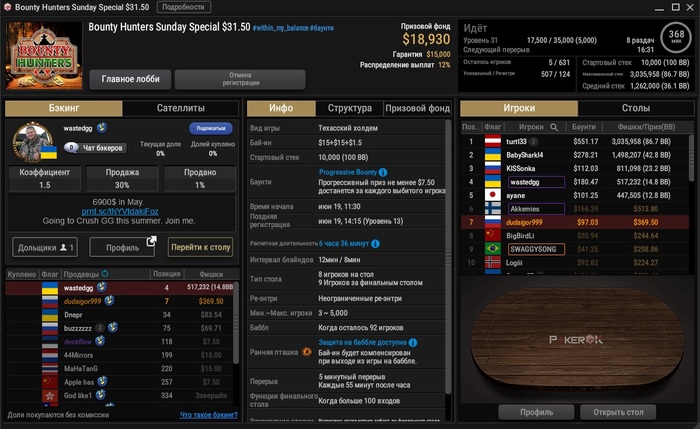
Task: Click backing badge icon in Apple has row
Action: [x=102, y=381]
